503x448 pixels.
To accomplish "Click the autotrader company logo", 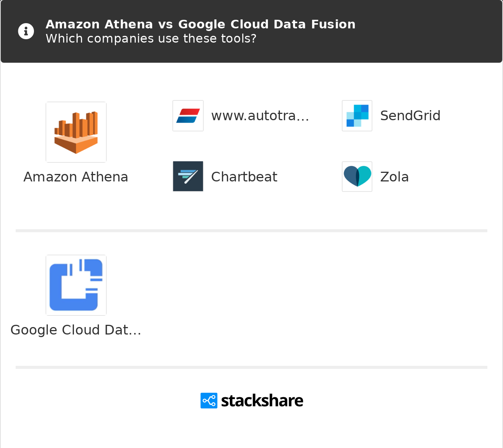I will 188,116.
